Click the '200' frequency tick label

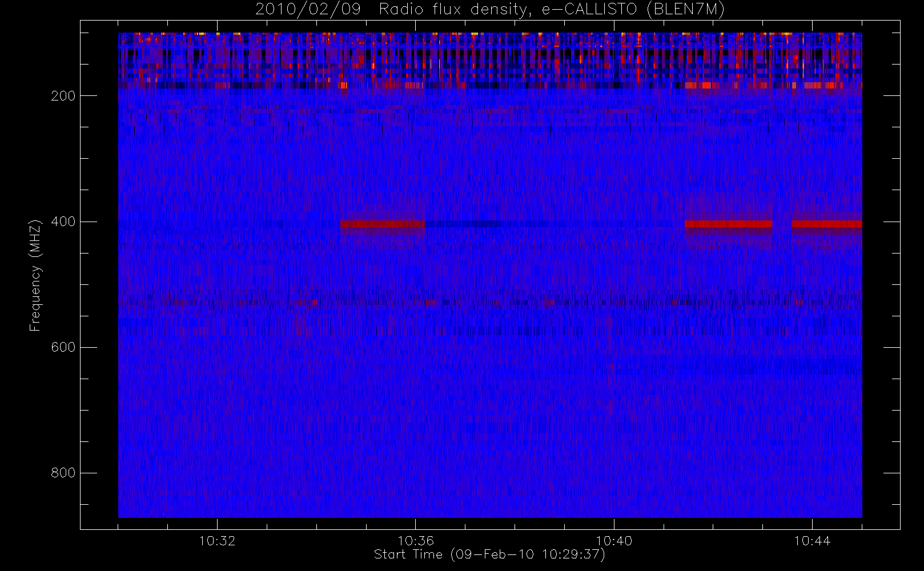[63, 96]
